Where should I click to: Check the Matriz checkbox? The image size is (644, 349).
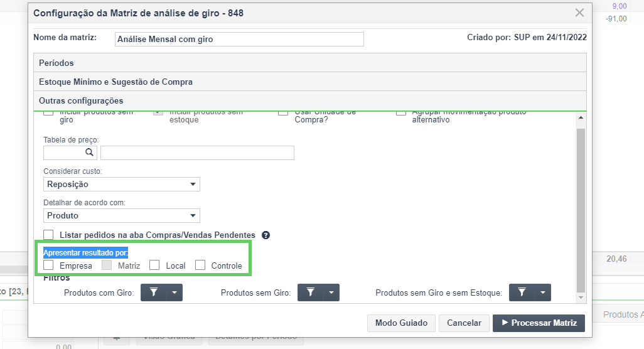pos(107,266)
